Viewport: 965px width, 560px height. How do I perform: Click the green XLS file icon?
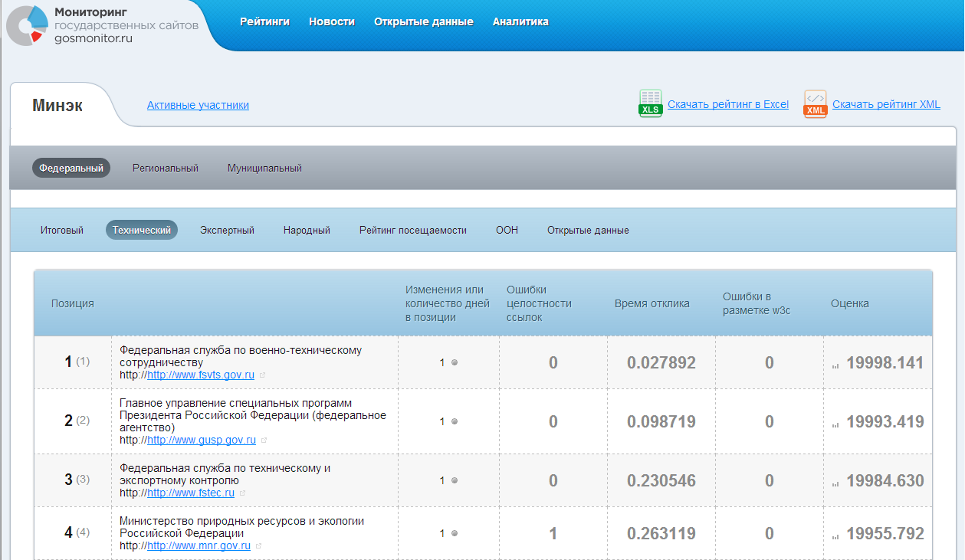[650, 103]
